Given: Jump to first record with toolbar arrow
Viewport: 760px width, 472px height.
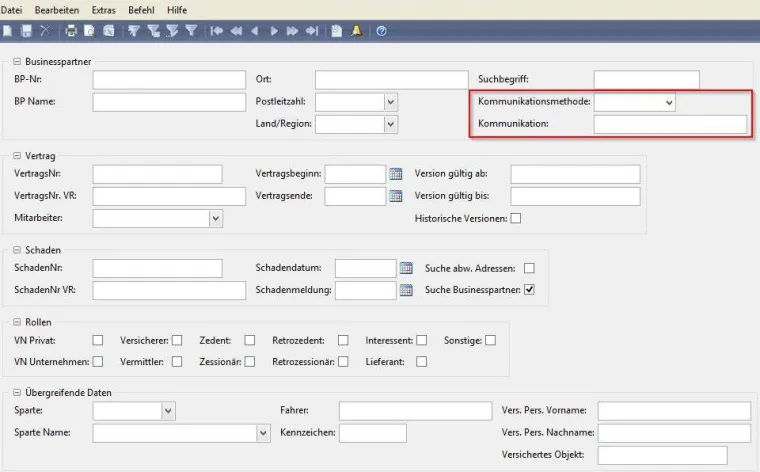Looking at the screenshot, I should click(217, 31).
